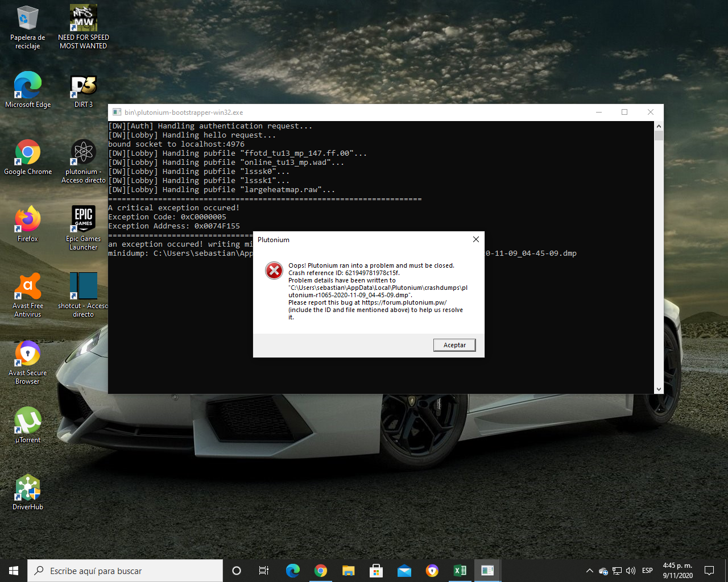Viewport: 728px width, 582px height.
Task: Click scrollbar up arrow in console window
Action: (x=659, y=126)
